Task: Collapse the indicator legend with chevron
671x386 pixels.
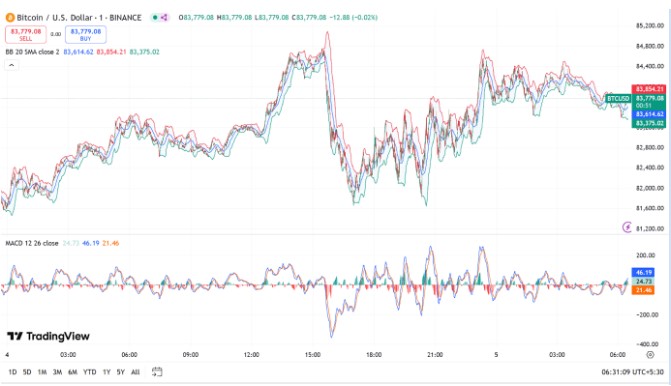Action: (x=12, y=65)
